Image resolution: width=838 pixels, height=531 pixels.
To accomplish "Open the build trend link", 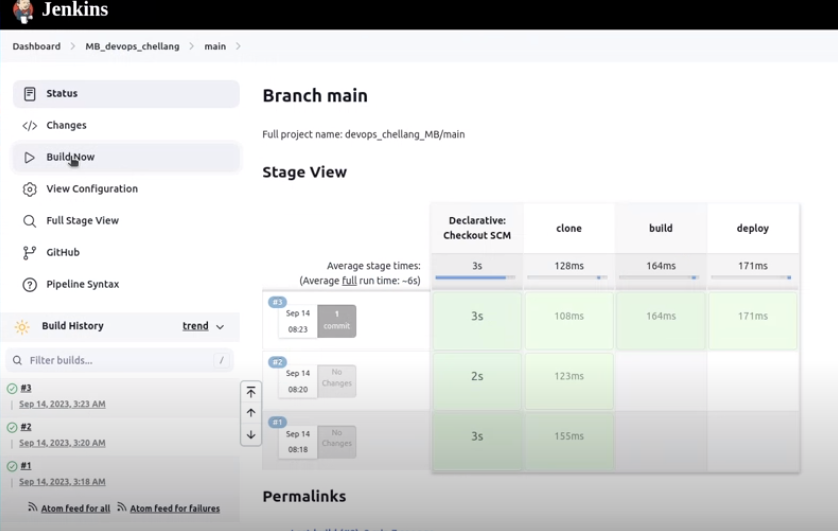I will click(x=196, y=326).
